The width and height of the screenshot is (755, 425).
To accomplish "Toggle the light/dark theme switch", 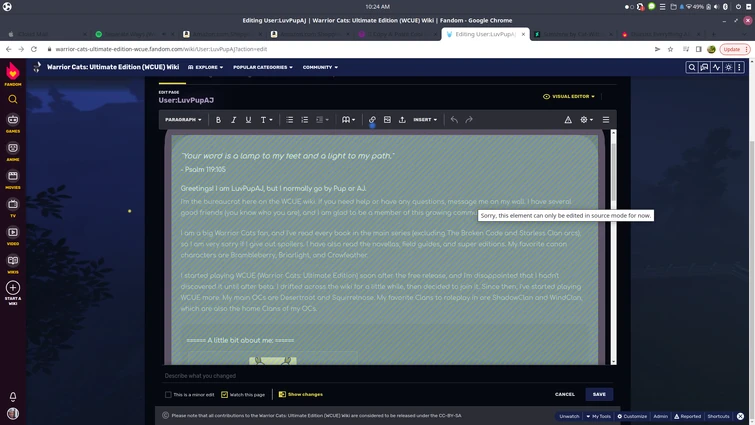I will (729, 67).
